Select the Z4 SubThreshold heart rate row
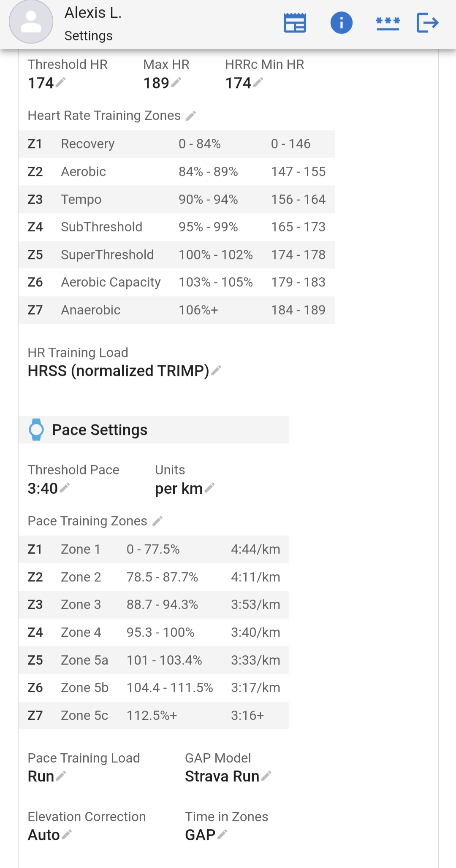Image resolution: width=456 pixels, height=868 pixels. click(176, 227)
